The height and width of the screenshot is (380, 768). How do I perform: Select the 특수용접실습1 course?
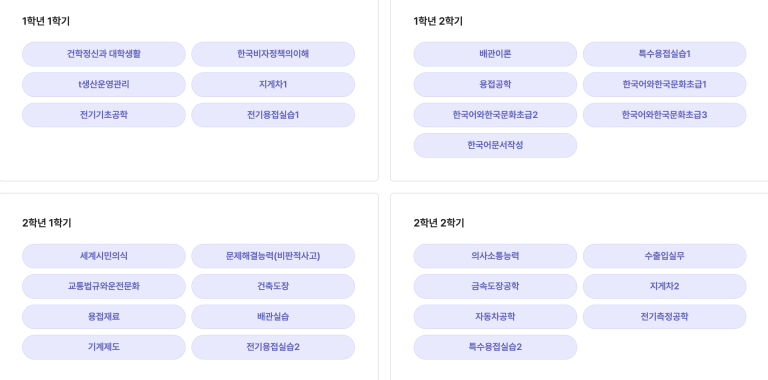[x=665, y=54]
